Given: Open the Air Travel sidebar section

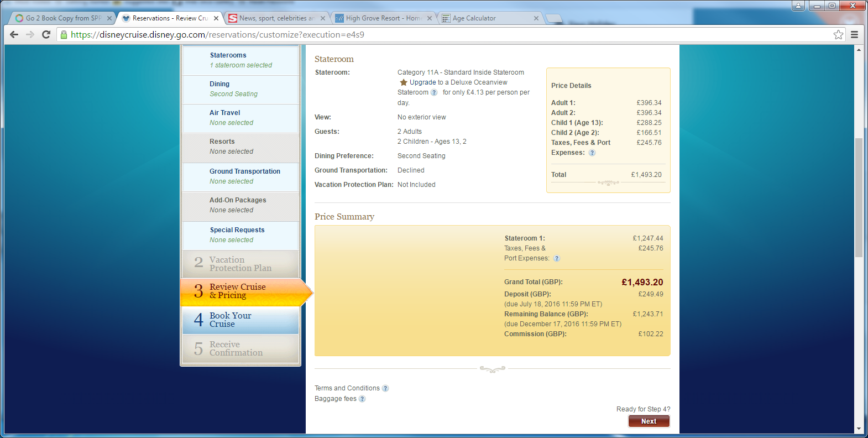Looking at the screenshot, I should point(240,118).
